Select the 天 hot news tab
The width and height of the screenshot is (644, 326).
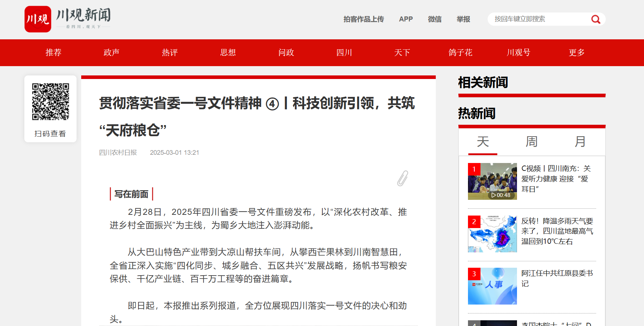pos(483,142)
